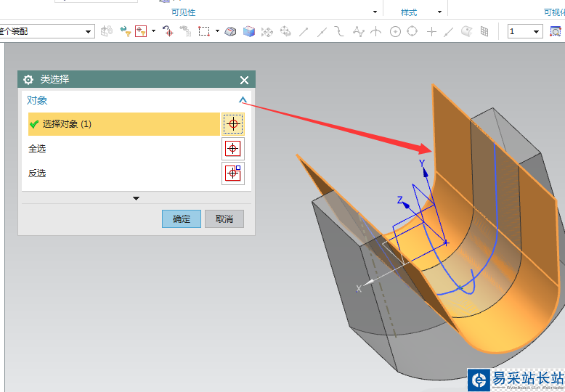The height and width of the screenshot is (392, 565).
Task: Enable the arc center snap point icon
Action: click(395, 31)
